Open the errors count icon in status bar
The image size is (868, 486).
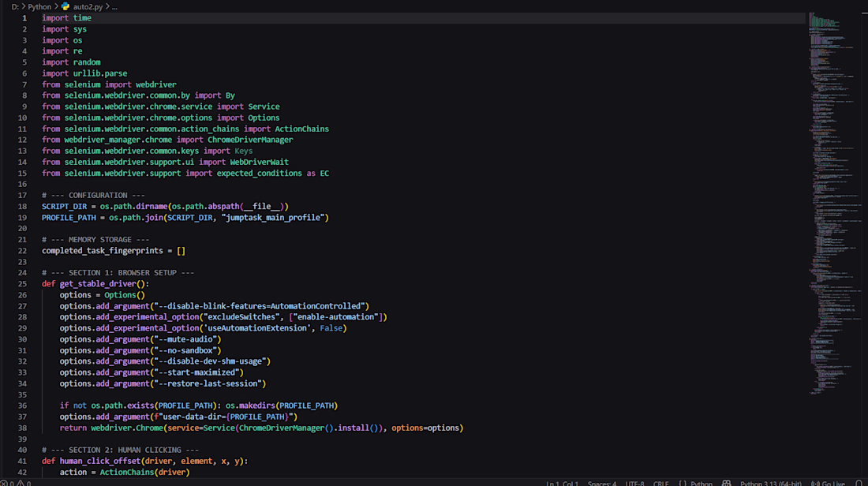coord(4,483)
